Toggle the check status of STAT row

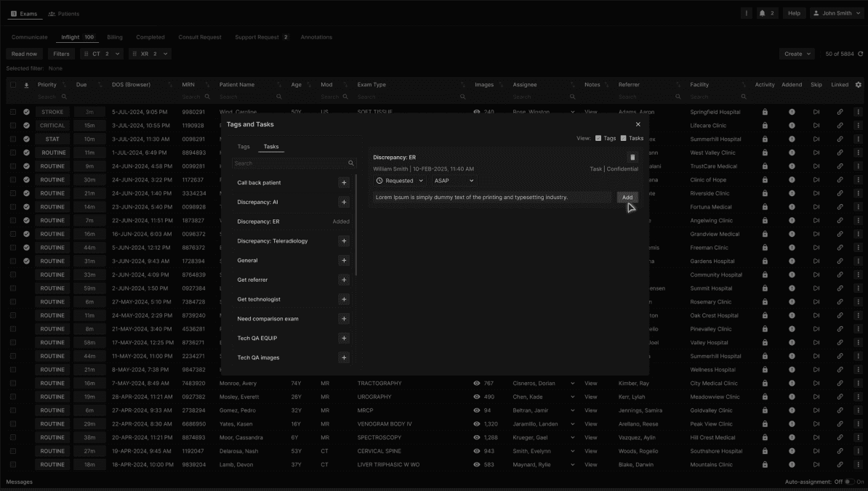click(26, 139)
